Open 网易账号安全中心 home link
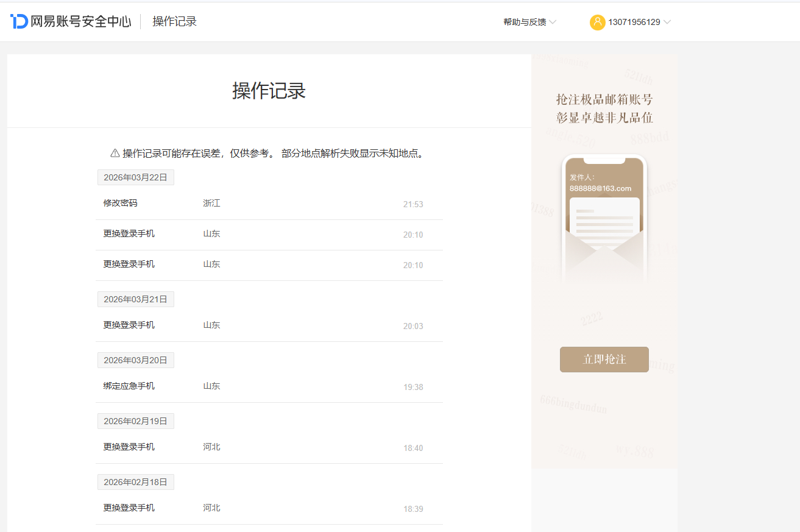This screenshot has width=800, height=532. (81, 21)
